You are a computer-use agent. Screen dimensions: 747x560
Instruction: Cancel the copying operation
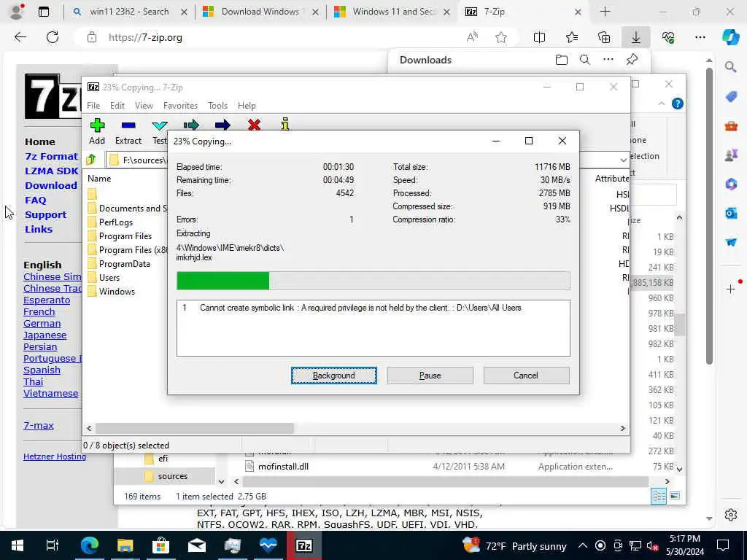(x=526, y=376)
